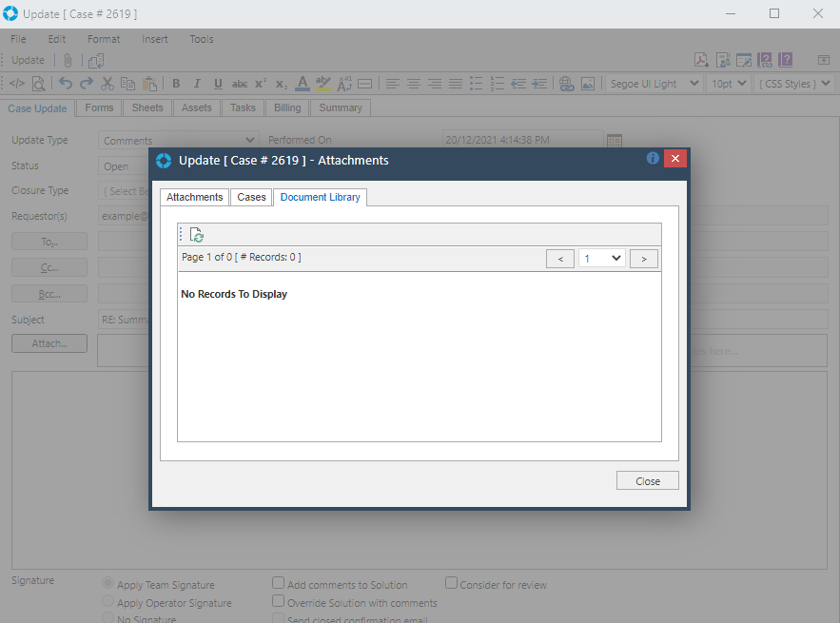Open the page number dropdown
The image size is (840, 623).
tap(601, 258)
